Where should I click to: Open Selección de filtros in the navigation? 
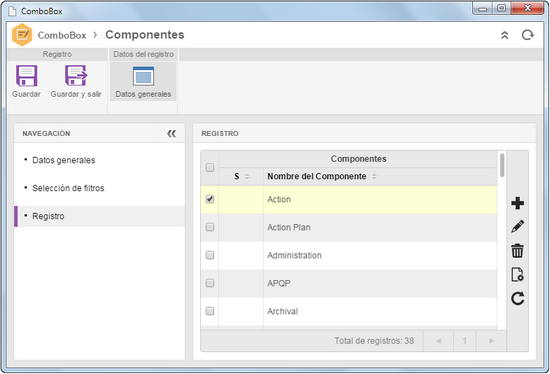(x=68, y=188)
